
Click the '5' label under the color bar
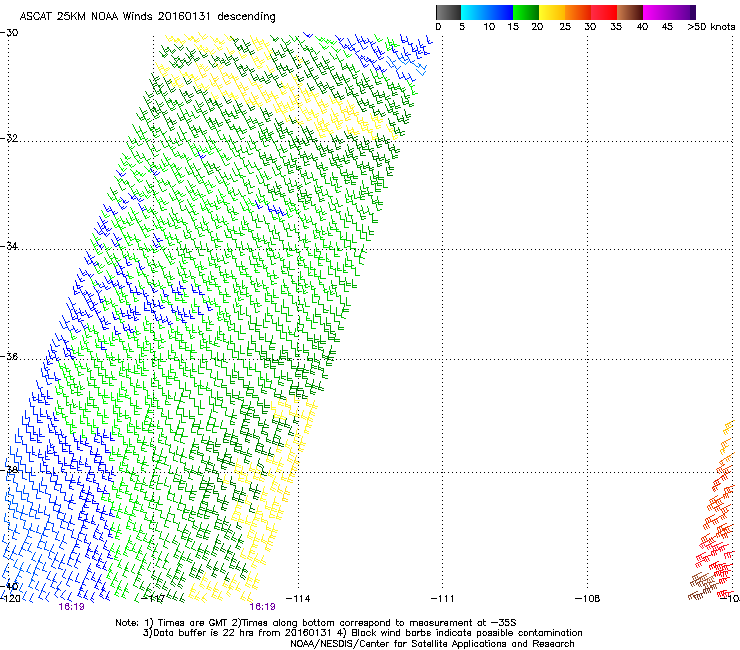click(462, 27)
